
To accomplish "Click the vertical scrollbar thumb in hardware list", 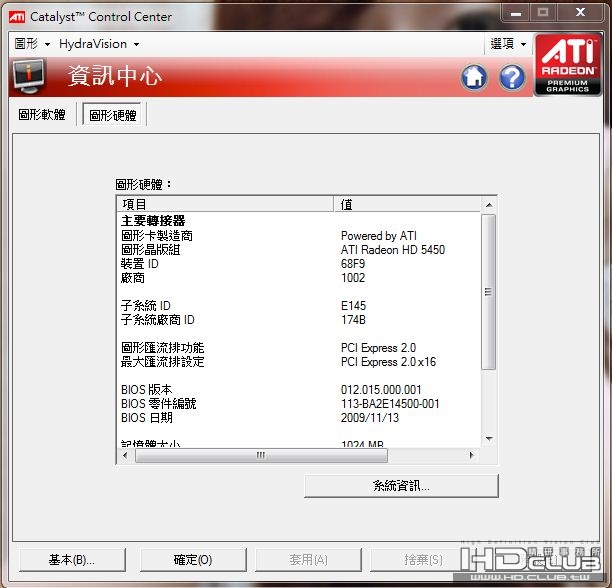I will pos(489,291).
